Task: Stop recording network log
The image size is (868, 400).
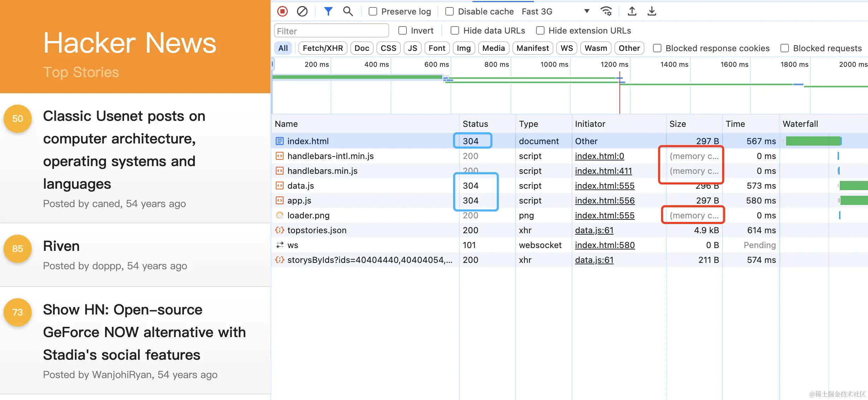Action: tap(282, 11)
